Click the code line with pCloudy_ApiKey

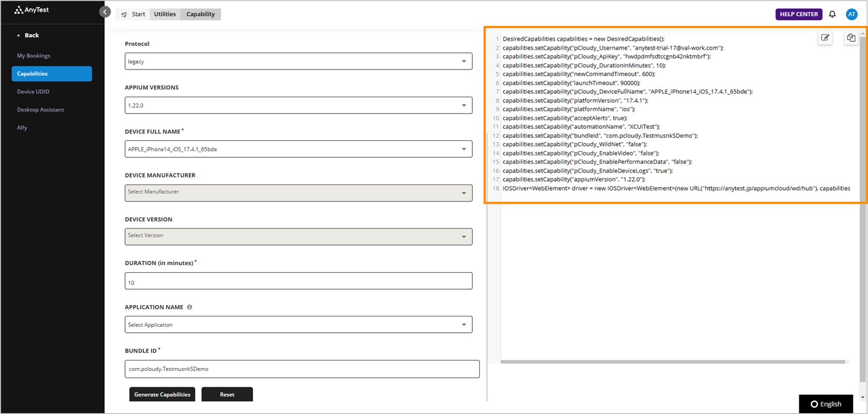tap(606, 56)
